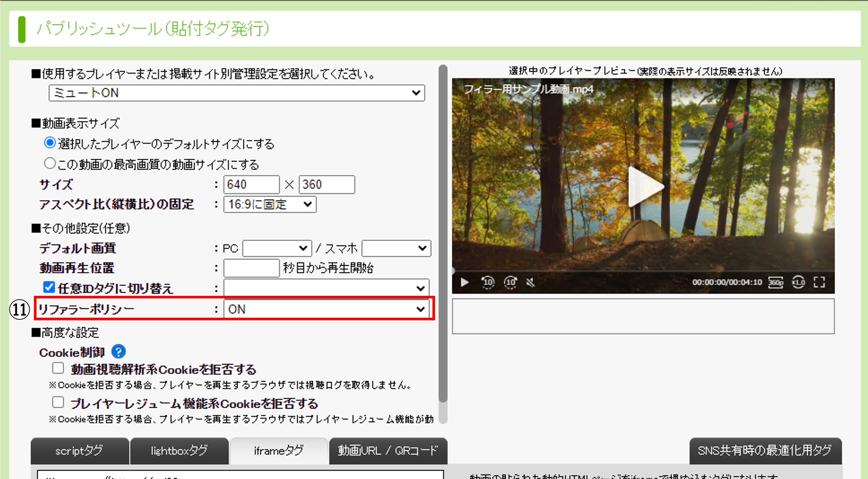The height and width of the screenshot is (479, 868).
Task: Skip forward 10 seconds in the player
Action: point(510,282)
